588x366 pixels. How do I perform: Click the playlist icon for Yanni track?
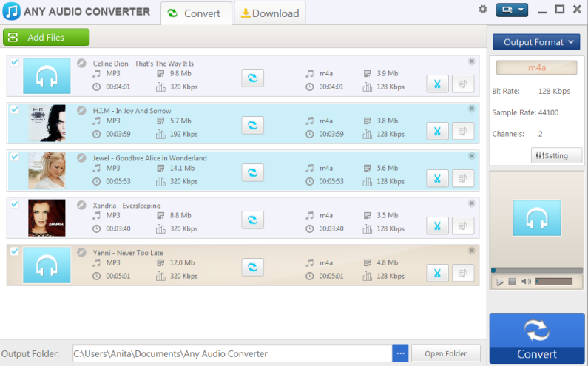[x=463, y=273]
